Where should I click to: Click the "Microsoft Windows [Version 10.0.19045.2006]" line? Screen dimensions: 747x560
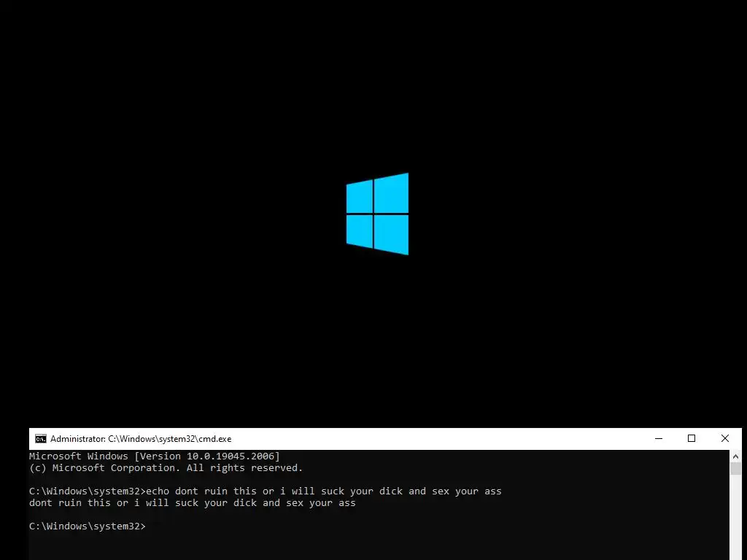[x=155, y=456]
